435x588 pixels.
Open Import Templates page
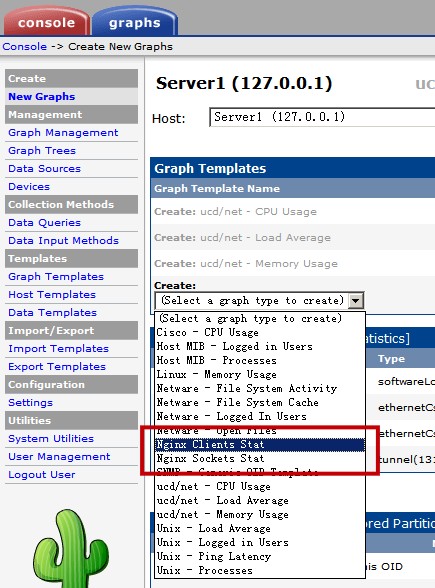tap(58, 349)
